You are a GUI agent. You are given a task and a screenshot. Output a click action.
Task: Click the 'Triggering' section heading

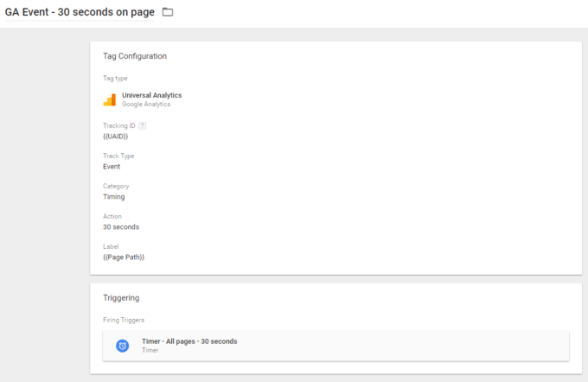point(121,298)
